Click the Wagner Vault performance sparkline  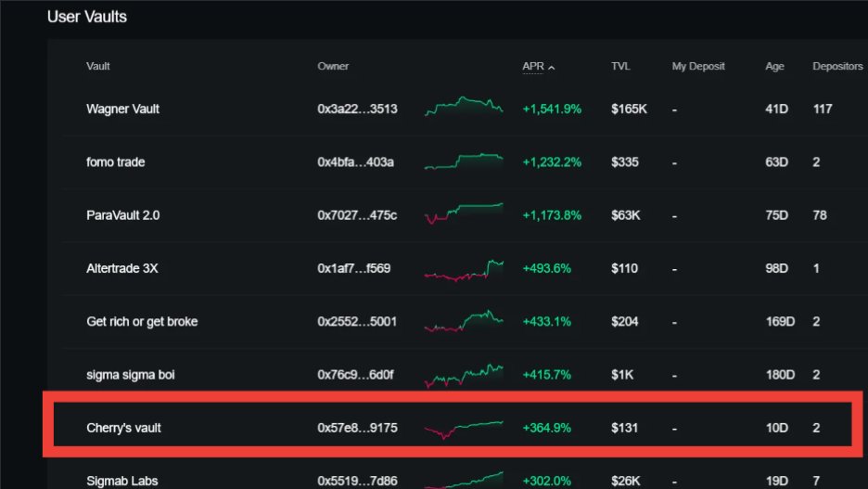(x=464, y=107)
